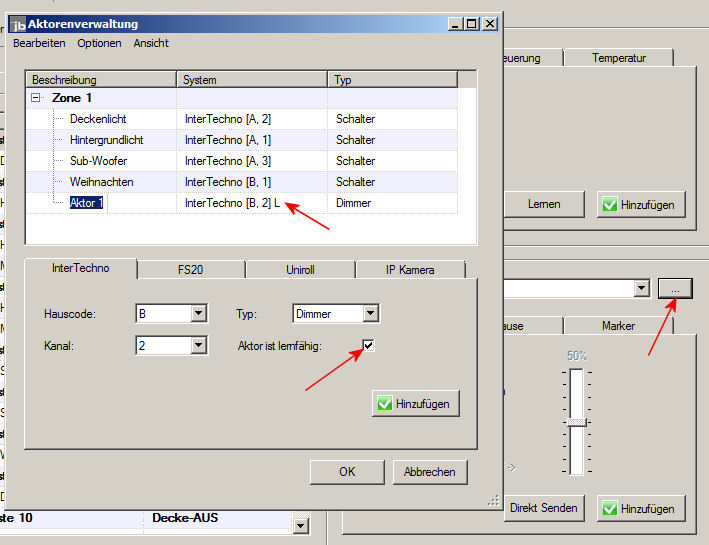
Task: Open the Ansicht menu
Action: pos(151,43)
